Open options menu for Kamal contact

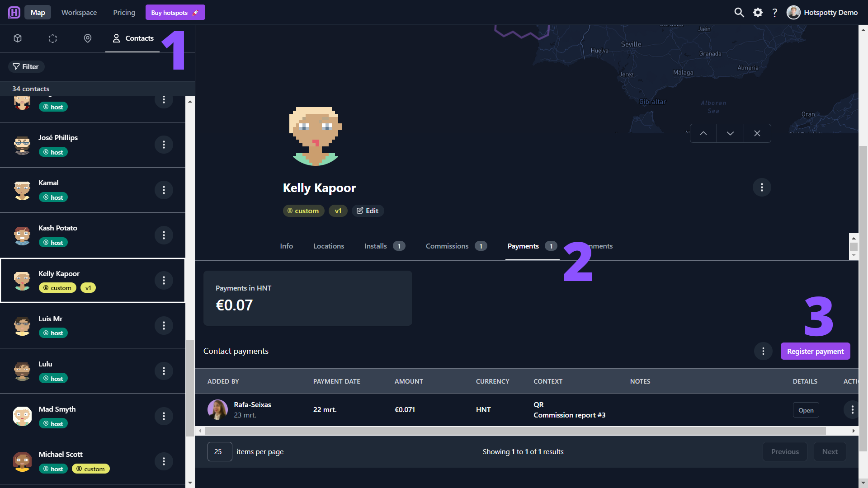coord(164,190)
